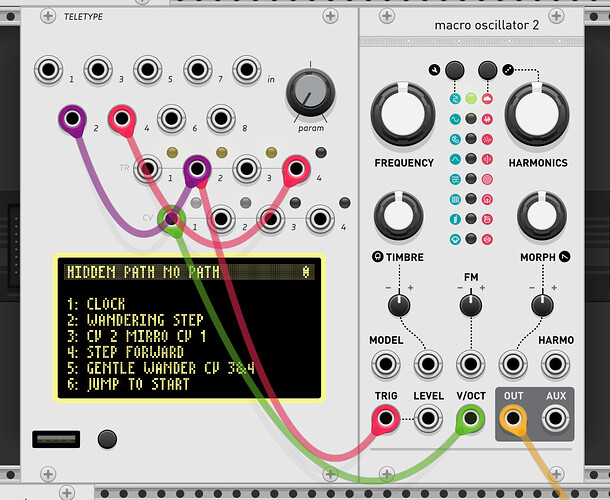Click Teletype input jack 1
Viewport: 610px width, 500px height.
coord(47,70)
